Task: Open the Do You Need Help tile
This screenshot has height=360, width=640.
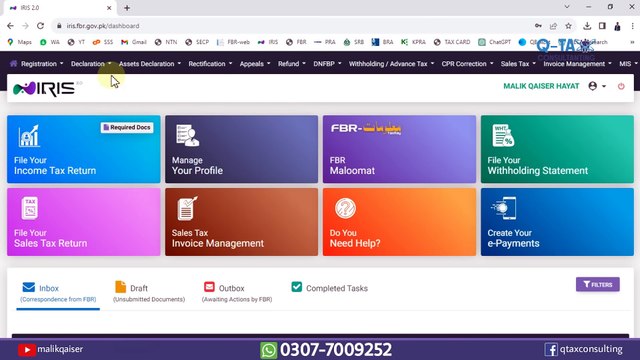Action: (399, 222)
